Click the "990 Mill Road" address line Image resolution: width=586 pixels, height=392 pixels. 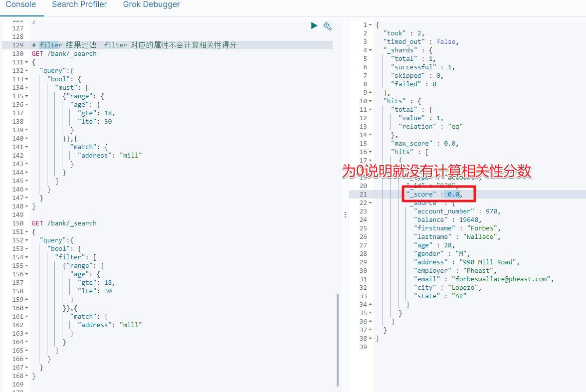[x=466, y=262]
